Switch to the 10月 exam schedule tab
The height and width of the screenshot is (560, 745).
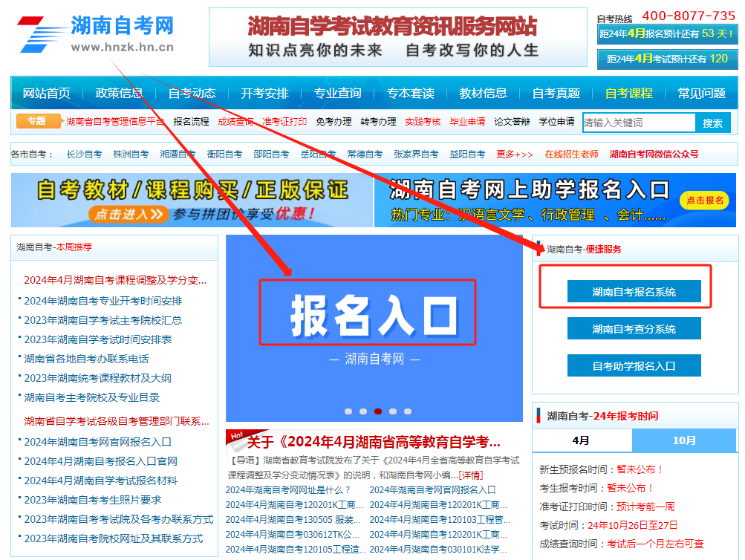(x=684, y=440)
